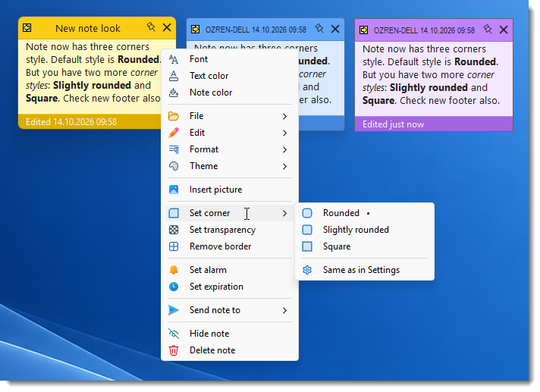540x392 pixels.
Task: Pin the yellow New note look note
Action: click(151, 27)
